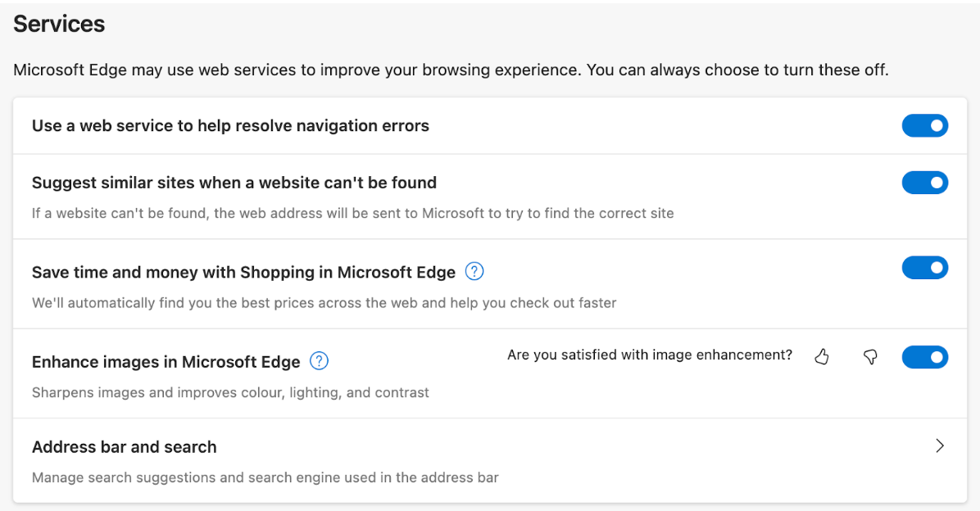Click the 'Sharpens images and improves colour' description

(230, 393)
